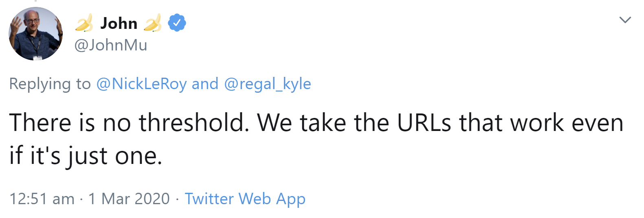The height and width of the screenshot is (218, 644).
Task: Click the blue verified checkmark badge
Action: pos(177,23)
